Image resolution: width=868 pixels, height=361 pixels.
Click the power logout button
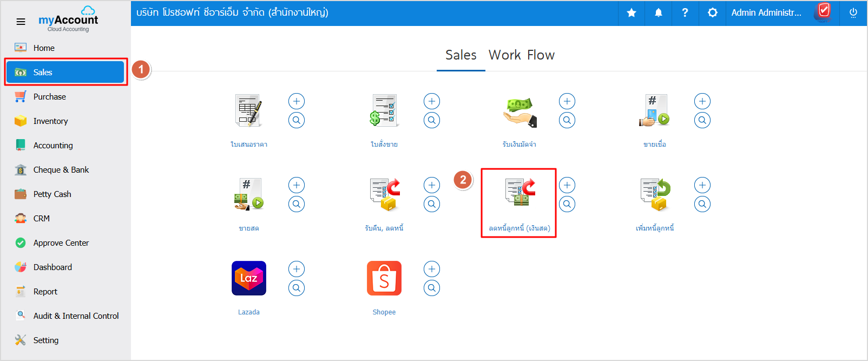853,12
